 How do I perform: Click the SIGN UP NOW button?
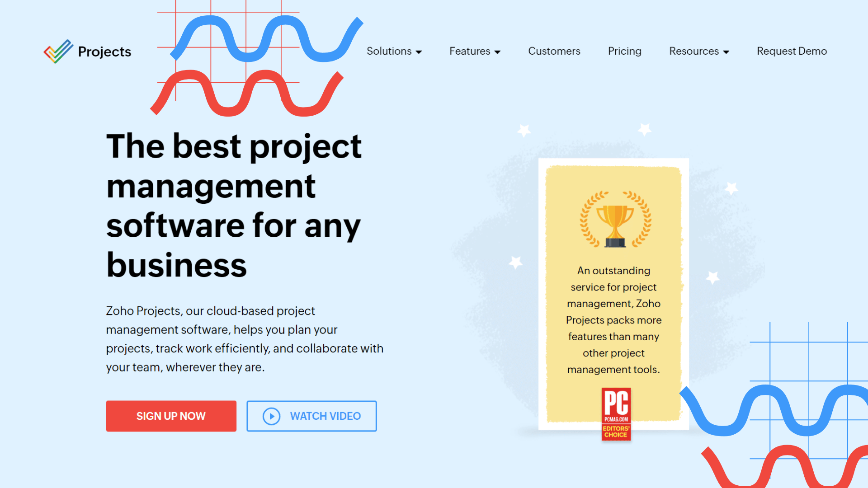pos(171,416)
